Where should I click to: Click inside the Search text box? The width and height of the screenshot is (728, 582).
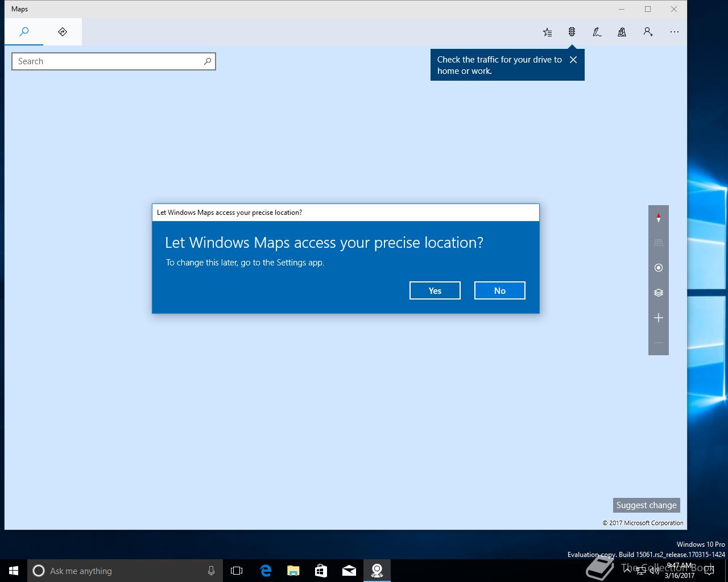click(x=114, y=61)
